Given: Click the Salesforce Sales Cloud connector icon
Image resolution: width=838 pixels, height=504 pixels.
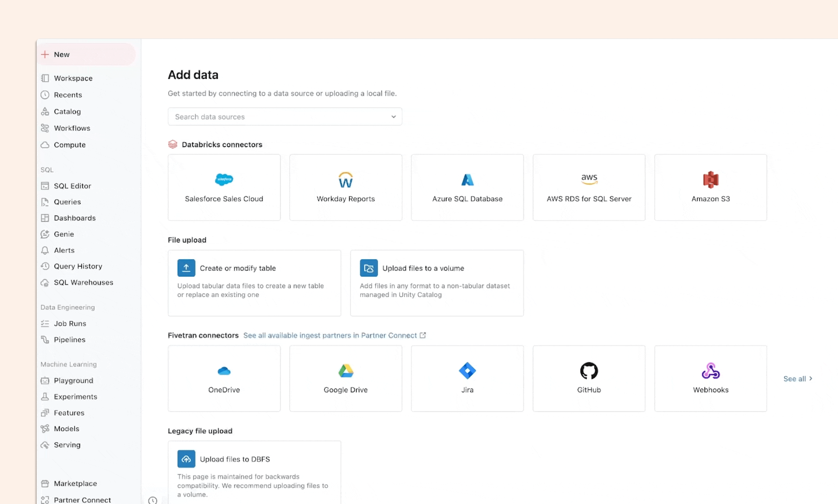Looking at the screenshot, I should click(x=224, y=179).
